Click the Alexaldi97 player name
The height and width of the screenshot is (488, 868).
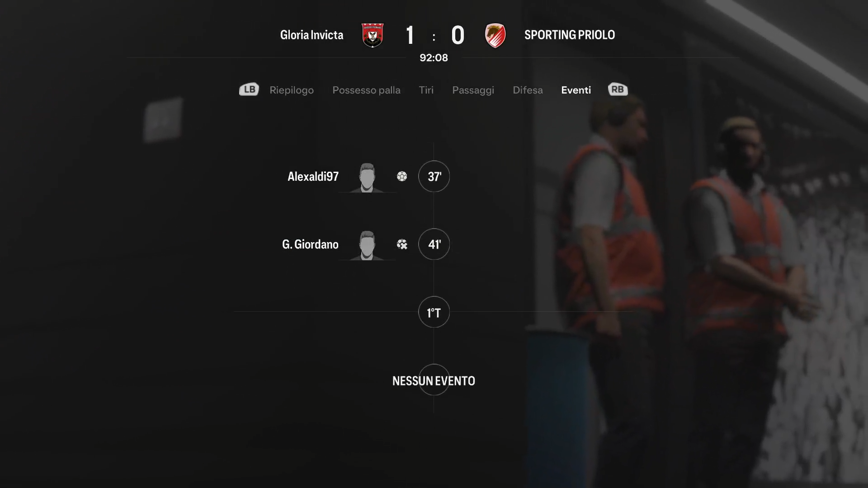313,176
